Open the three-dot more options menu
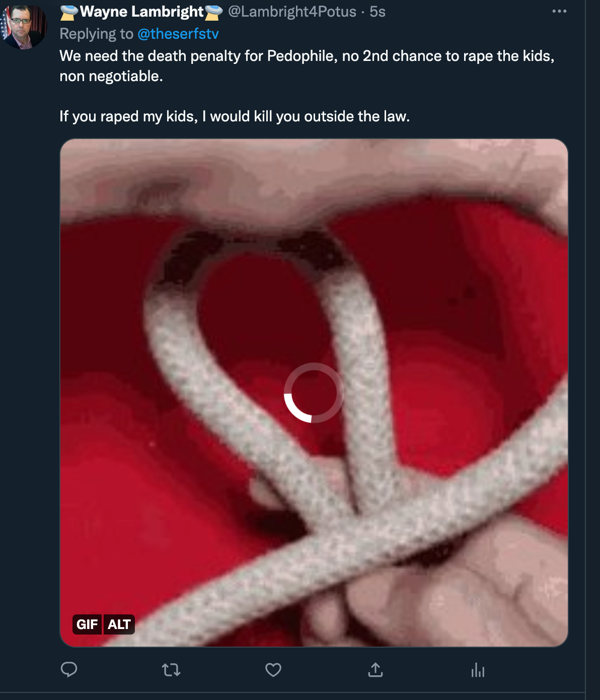 click(559, 11)
